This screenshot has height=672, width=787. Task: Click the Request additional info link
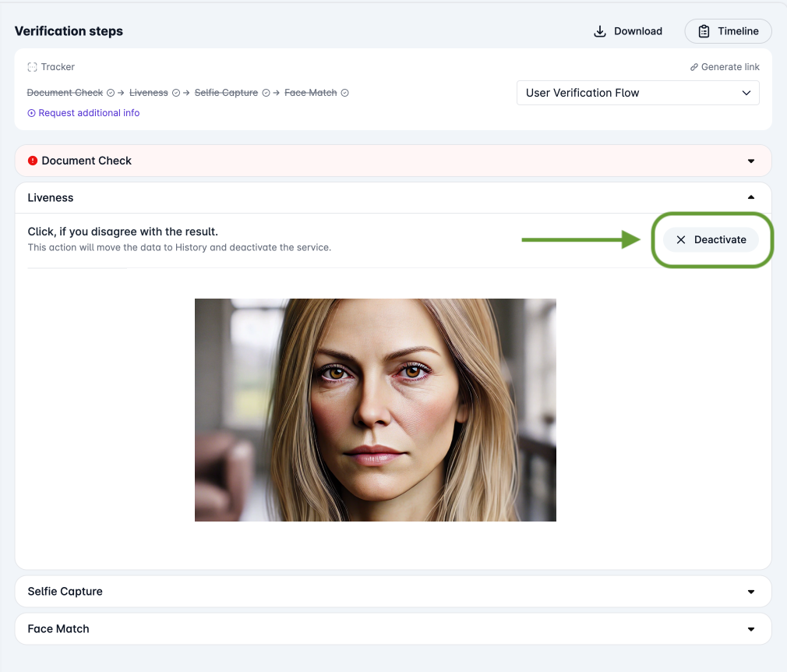coord(89,113)
